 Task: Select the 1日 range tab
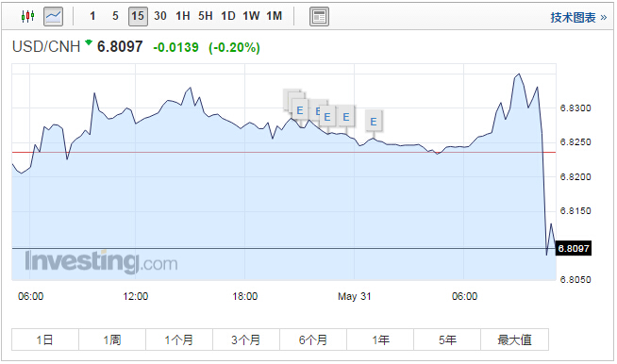click(45, 339)
